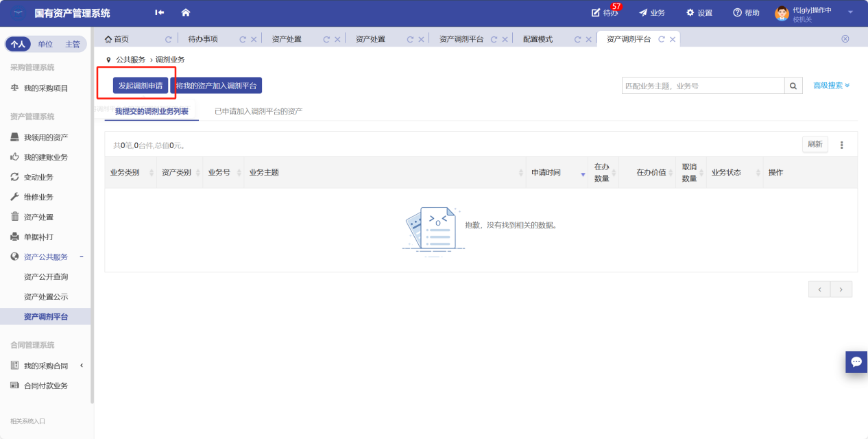Open the floating chat support icon

click(x=856, y=361)
